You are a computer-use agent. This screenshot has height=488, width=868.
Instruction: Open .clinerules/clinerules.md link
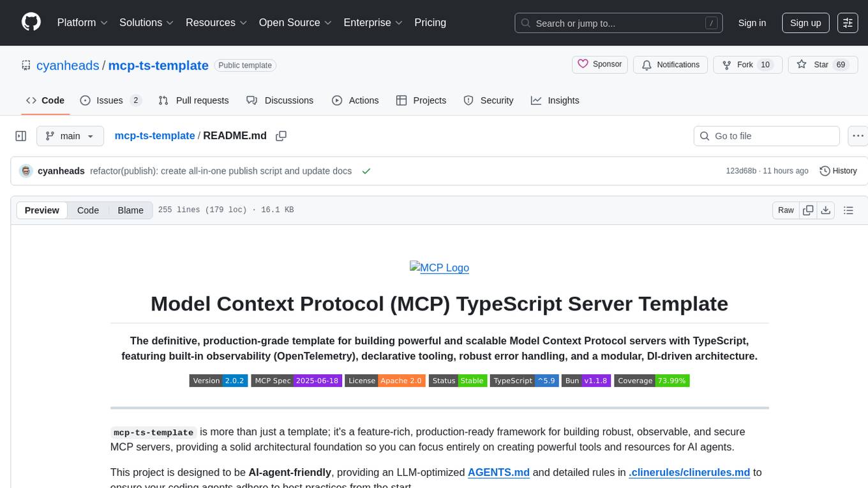(689, 473)
